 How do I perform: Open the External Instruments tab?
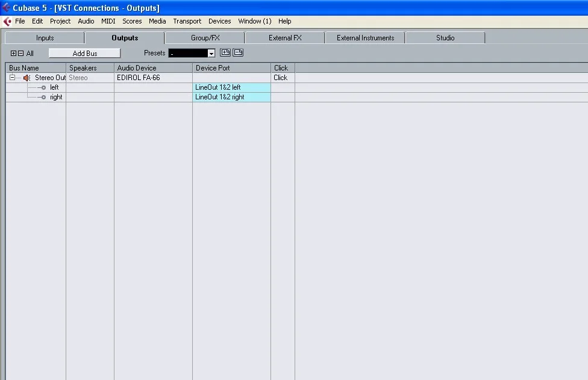point(365,38)
